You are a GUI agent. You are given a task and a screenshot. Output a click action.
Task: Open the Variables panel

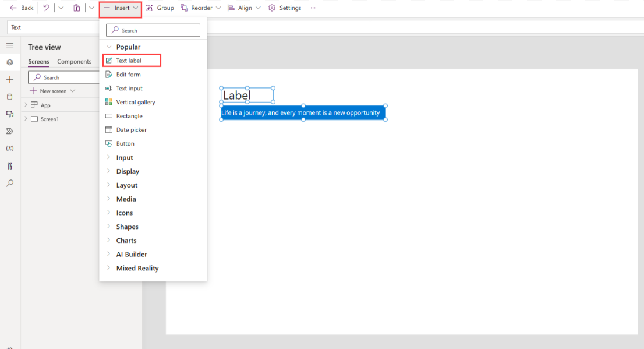[x=9, y=148]
